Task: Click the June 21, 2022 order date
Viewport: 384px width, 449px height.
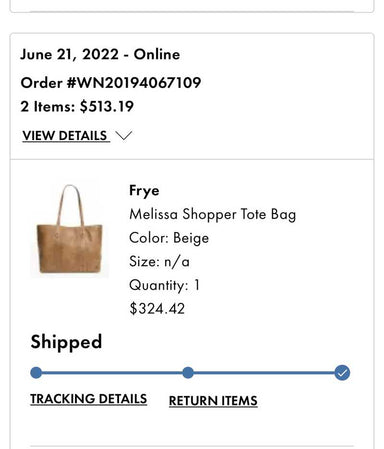Action: tap(69, 54)
